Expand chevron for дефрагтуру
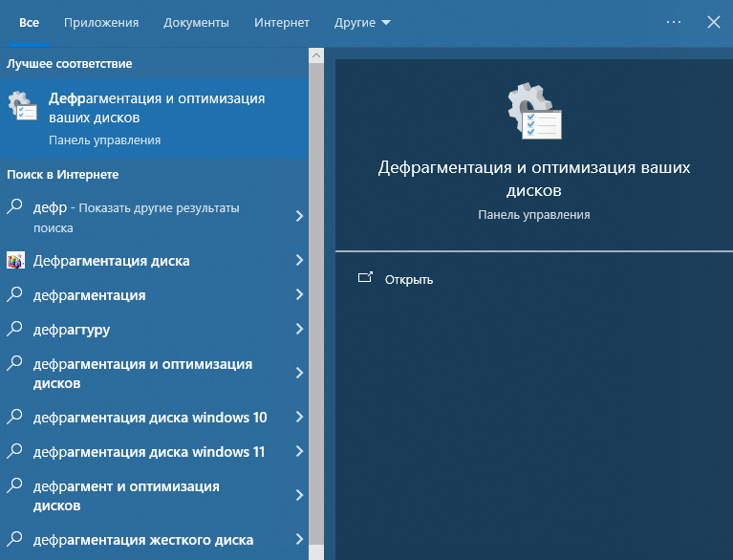 coord(300,329)
